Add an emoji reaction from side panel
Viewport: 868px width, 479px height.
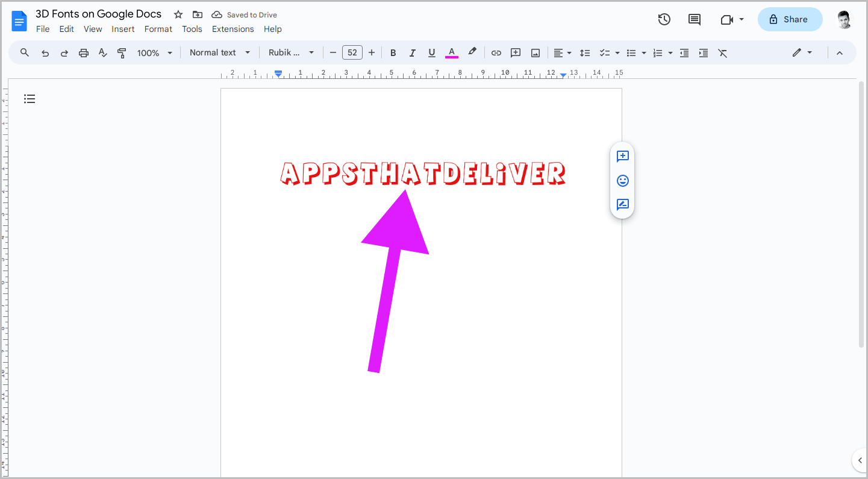623,180
